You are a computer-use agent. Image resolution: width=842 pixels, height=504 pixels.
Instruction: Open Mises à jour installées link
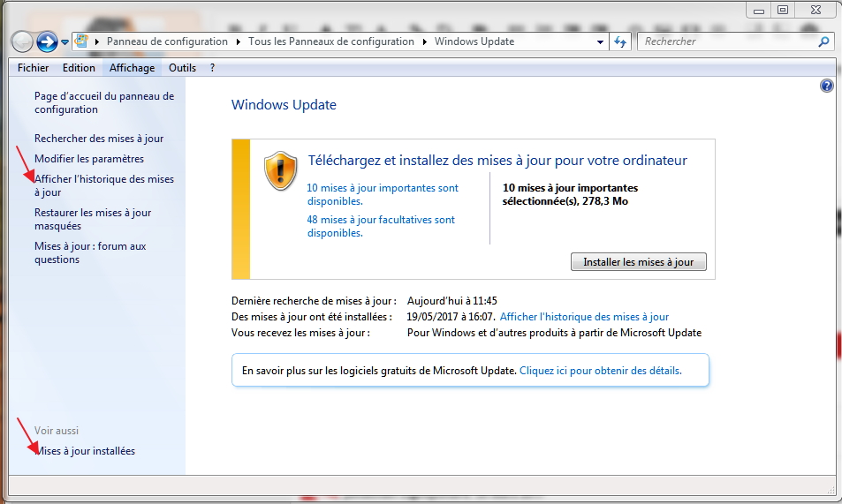(85, 451)
